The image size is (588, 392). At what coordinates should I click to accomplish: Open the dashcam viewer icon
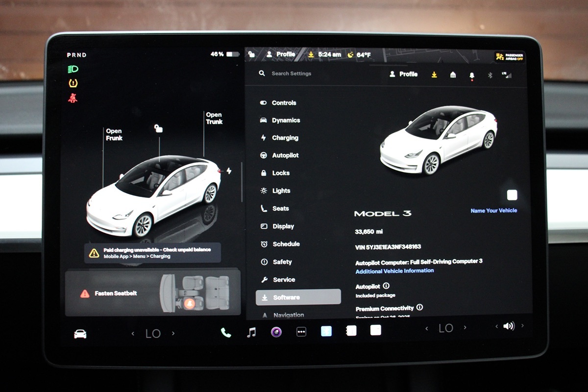(x=276, y=332)
